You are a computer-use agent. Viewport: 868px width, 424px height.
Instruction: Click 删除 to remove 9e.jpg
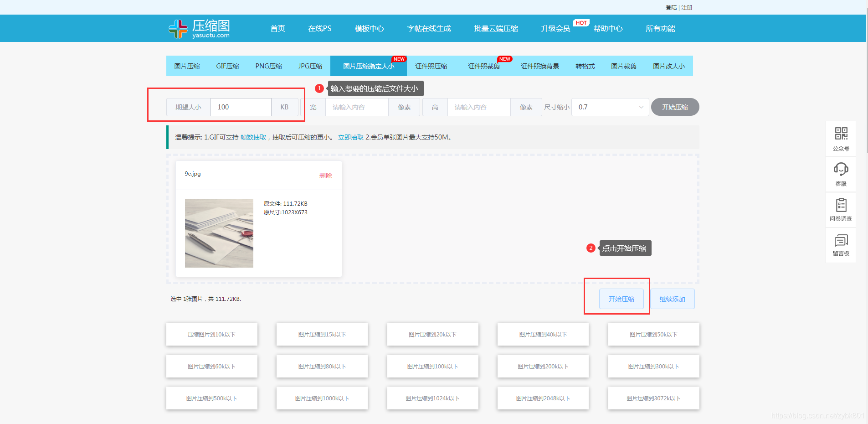point(326,176)
